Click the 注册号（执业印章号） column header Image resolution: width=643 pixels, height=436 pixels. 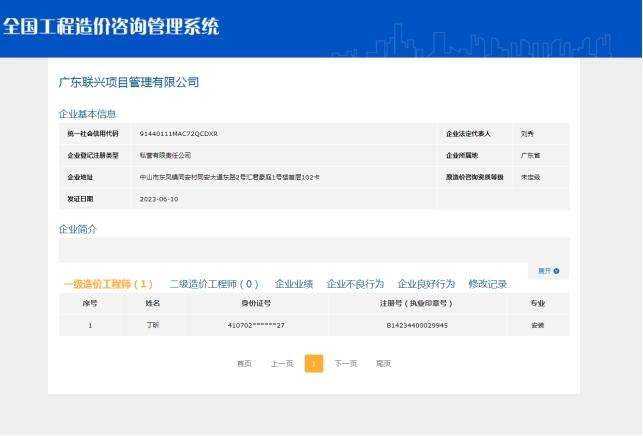pyautogui.click(x=417, y=302)
